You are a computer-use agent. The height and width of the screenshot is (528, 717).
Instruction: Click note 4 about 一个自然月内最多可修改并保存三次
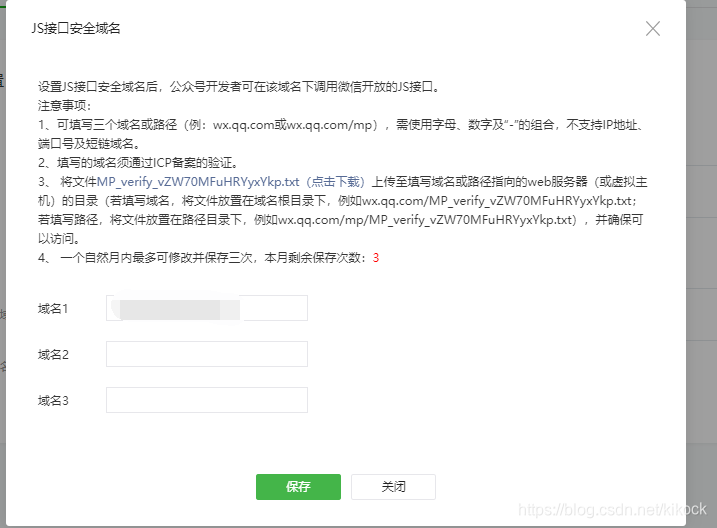coord(209,258)
